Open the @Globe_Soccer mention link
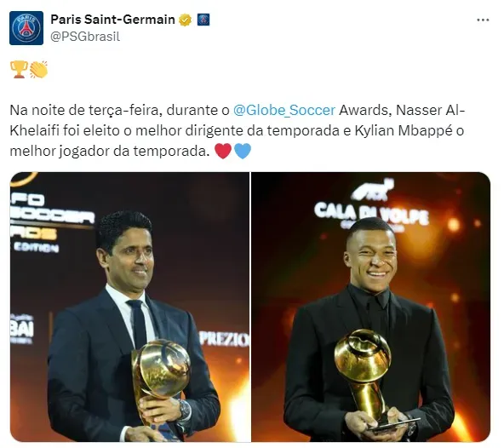The height and width of the screenshot is (448, 504). (284, 111)
